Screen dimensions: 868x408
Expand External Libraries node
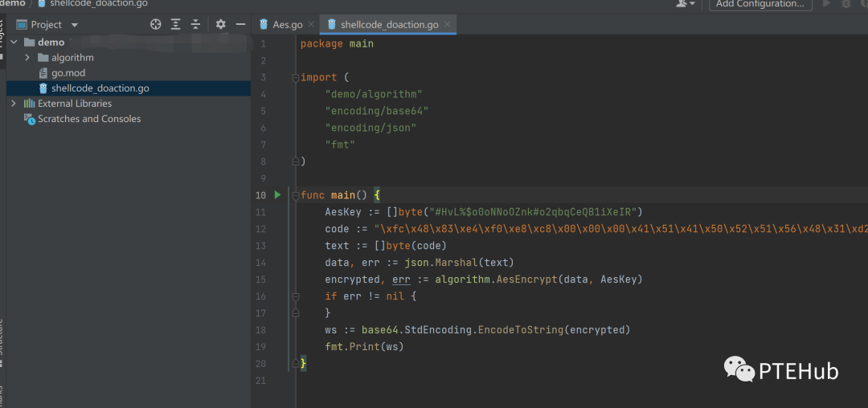click(14, 104)
